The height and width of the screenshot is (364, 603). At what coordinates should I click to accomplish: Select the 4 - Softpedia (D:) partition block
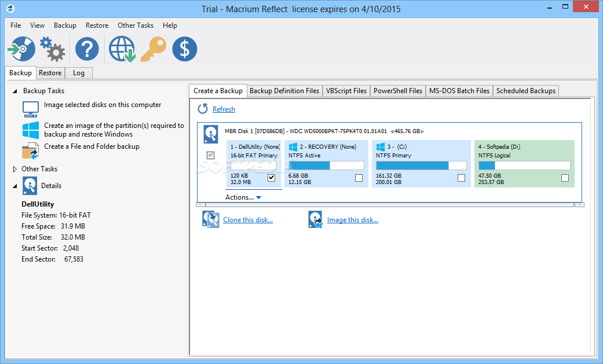524,164
